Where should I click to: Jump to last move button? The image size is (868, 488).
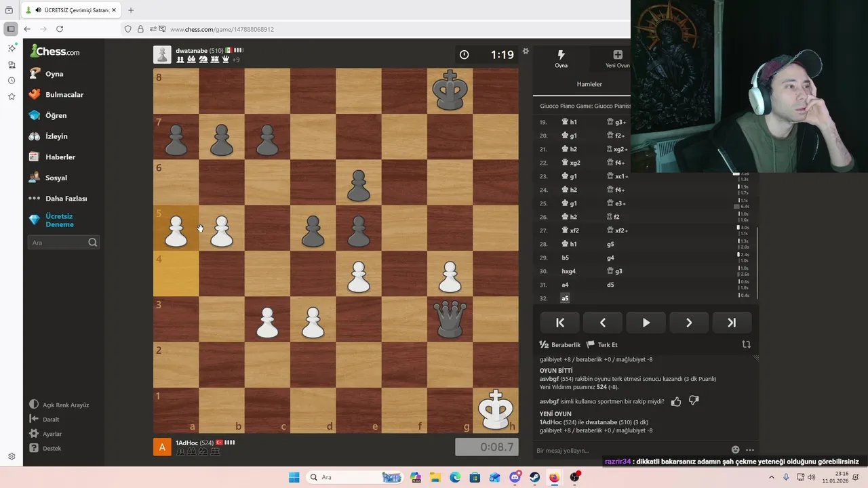(732, 323)
